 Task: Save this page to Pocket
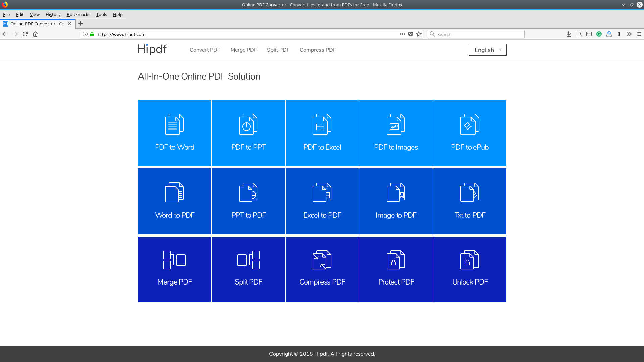(x=411, y=34)
